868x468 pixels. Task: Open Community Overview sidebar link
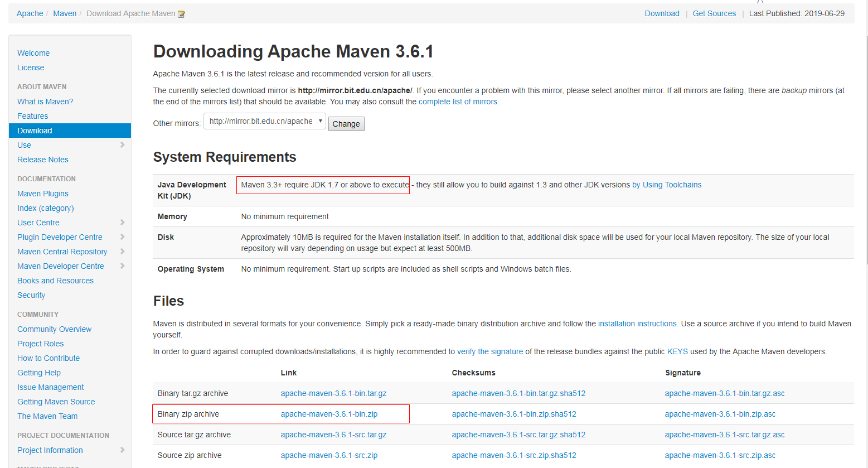[55, 329]
